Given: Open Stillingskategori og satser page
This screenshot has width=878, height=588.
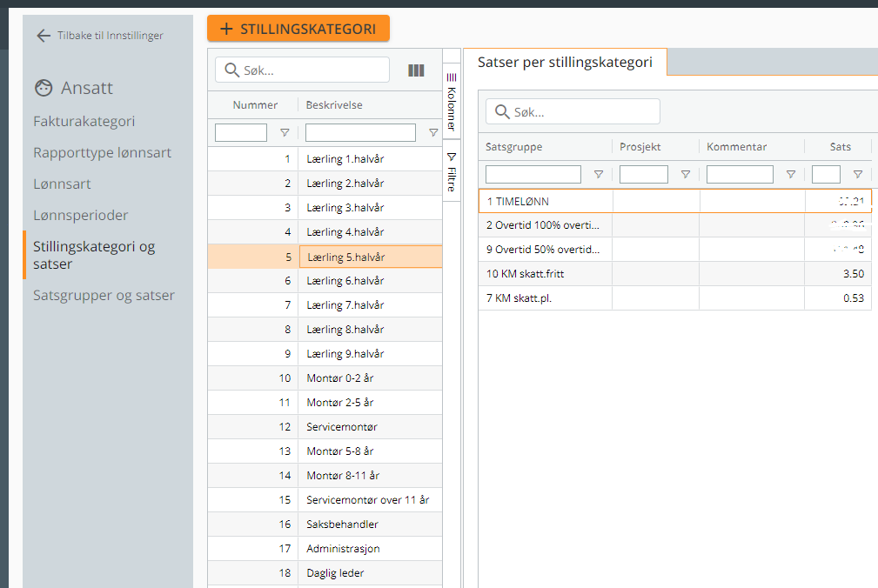Looking at the screenshot, I should [x=94, y=255].
